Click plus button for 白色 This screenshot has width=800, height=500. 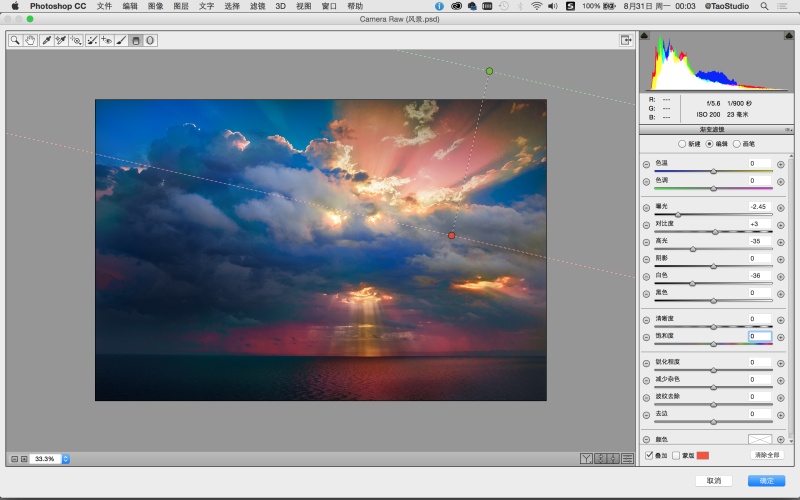point(781,277)
